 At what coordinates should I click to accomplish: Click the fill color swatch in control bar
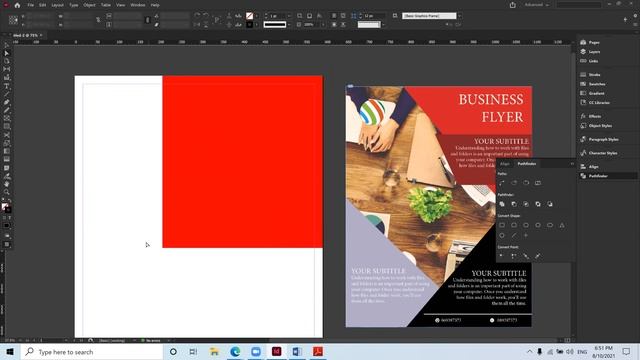(x=249, y=16)
